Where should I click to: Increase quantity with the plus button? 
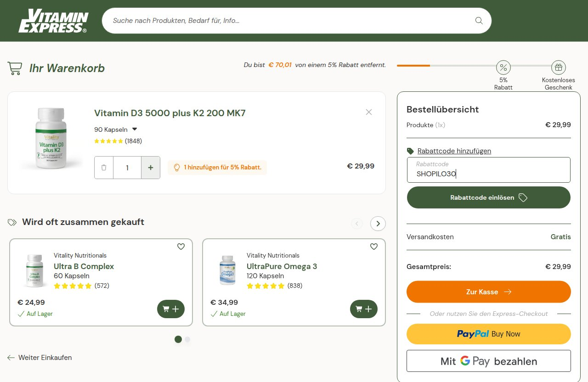tap(151, 168)
